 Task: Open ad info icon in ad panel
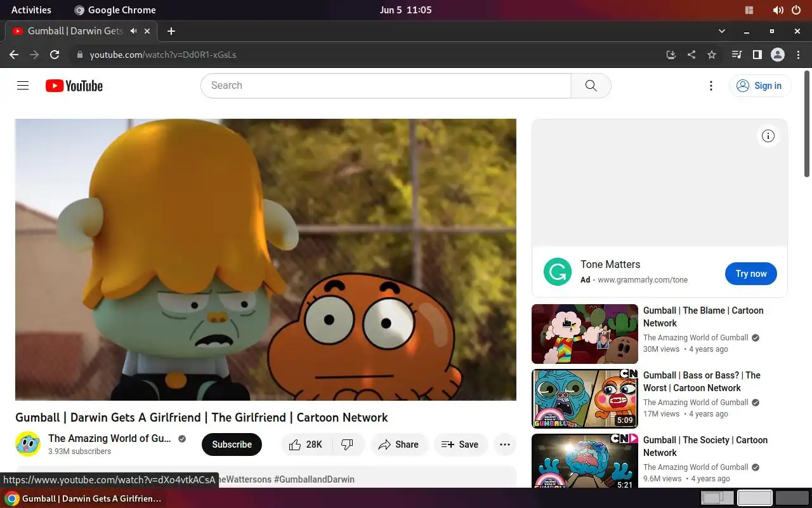[x=768, y=136]
